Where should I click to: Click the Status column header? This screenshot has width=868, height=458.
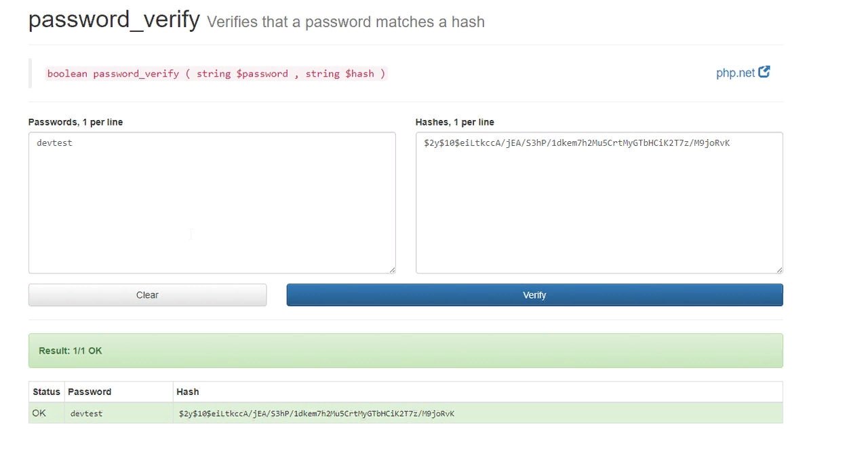46,392
